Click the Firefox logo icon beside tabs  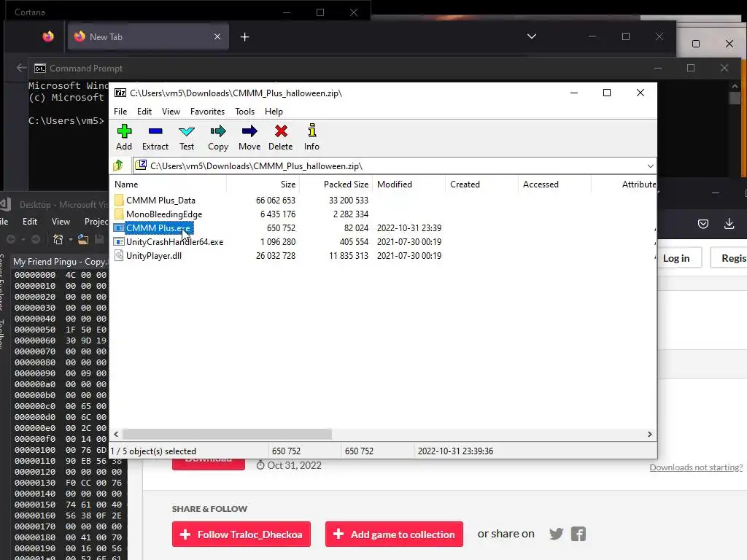48,36
